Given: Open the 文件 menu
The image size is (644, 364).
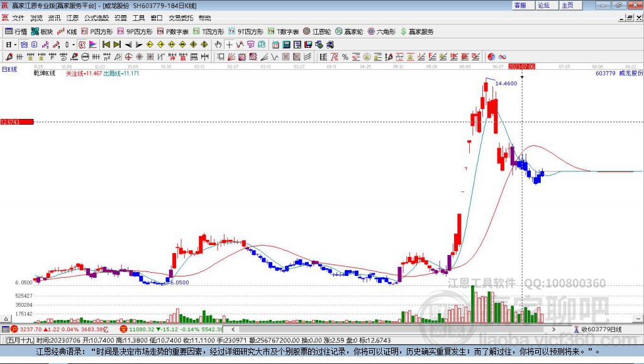Looking at the screenshot, I should [x=18, y=18].
